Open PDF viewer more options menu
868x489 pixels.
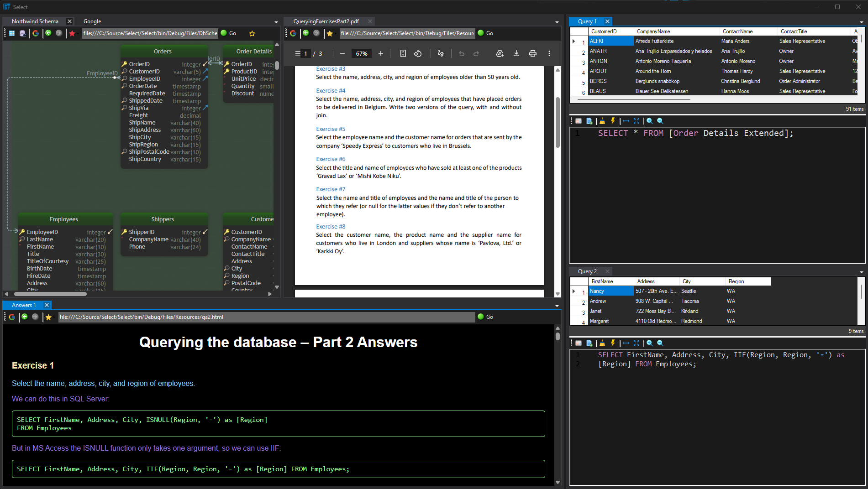pos(549,53)
